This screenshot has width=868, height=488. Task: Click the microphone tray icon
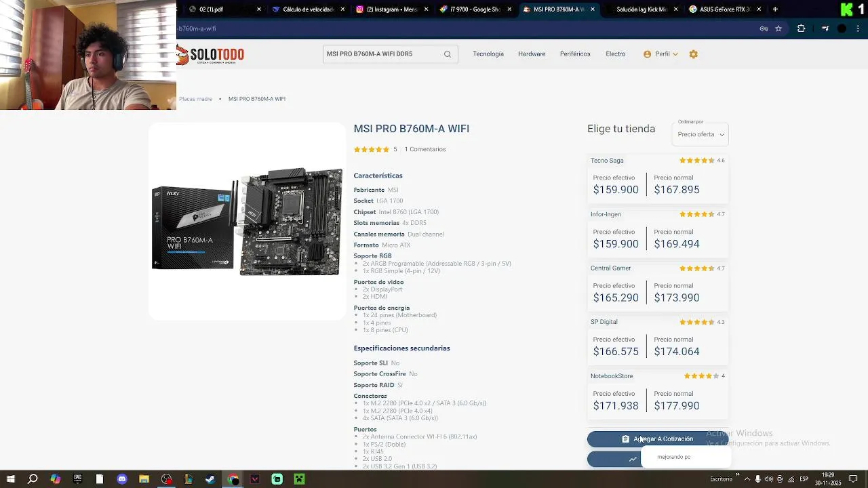click(x=758, y=479)
